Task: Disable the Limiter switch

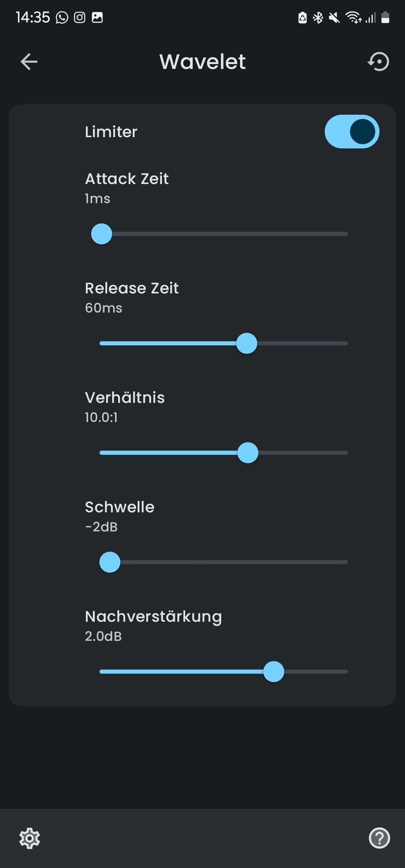Action: 352,132
